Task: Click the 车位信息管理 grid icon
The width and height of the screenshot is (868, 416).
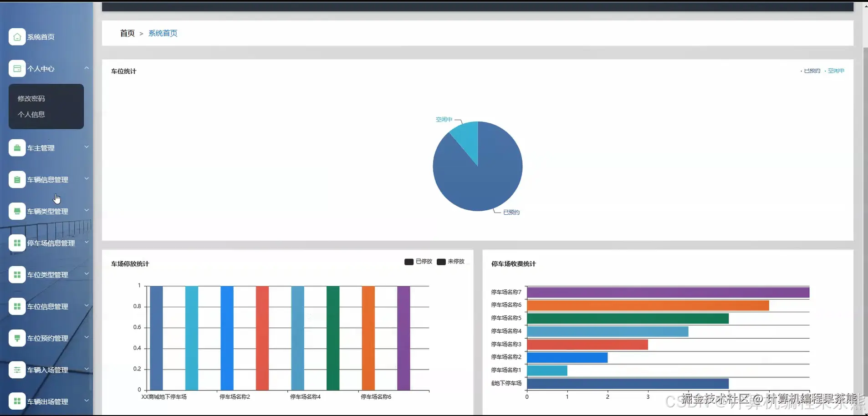Action: point(17,306)
